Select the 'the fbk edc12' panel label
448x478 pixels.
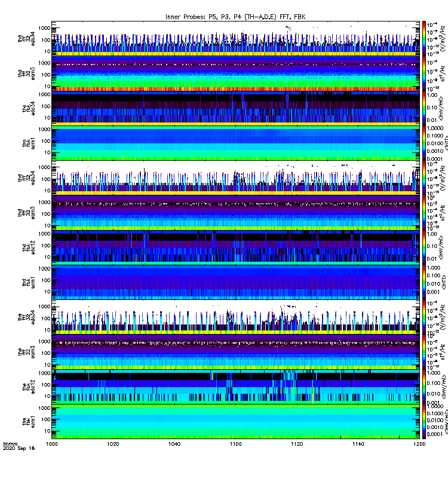[29, 387]
